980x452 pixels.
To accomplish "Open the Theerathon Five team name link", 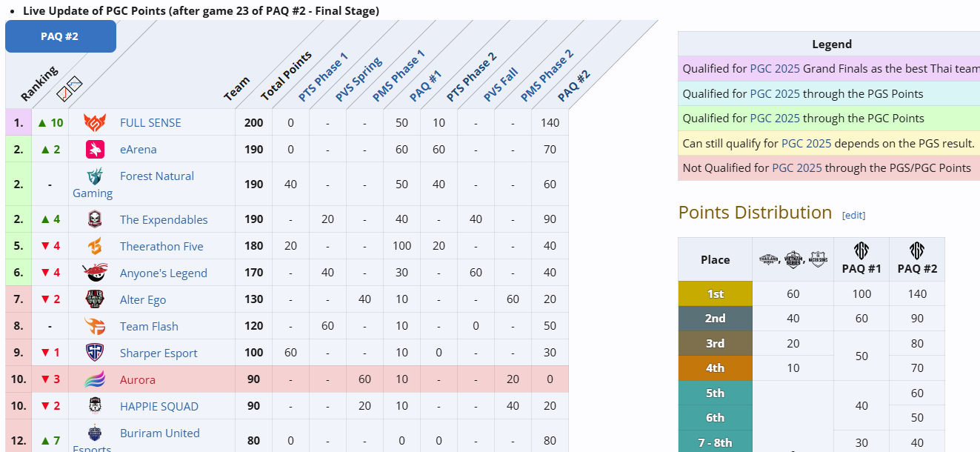I will [x=161, y=246].
